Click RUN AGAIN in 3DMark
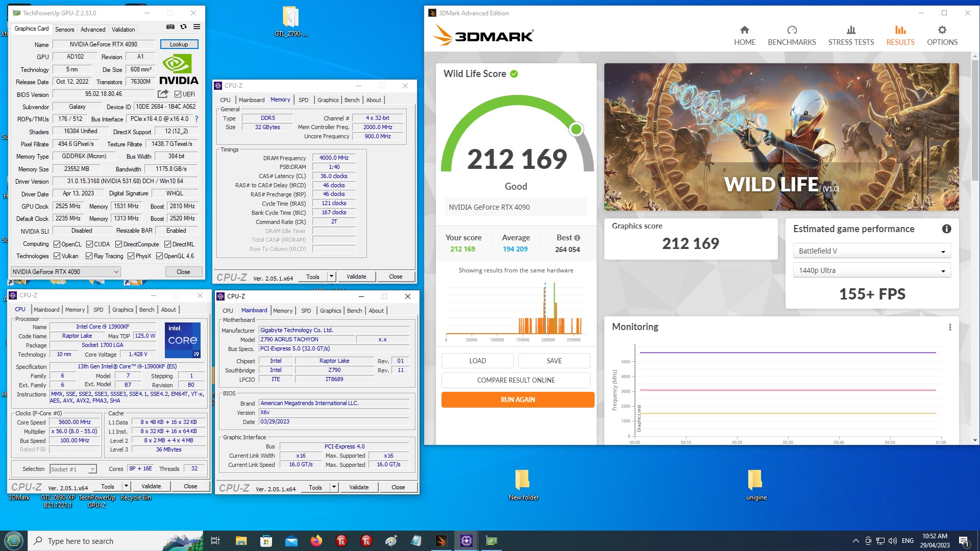Image resolution: width=980 pixels, height=551 pixels. click(x=518, y=399)
